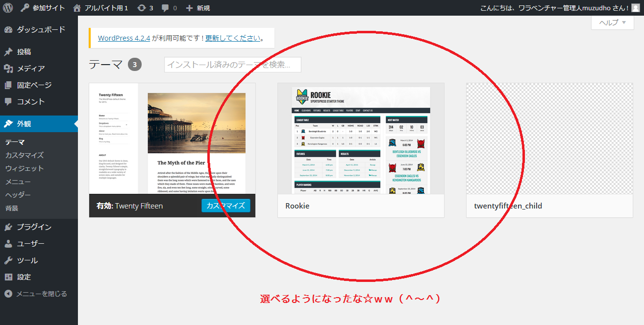Click the Rookie theme name
This screenshot has width=644, height=325.
(297, 206)
